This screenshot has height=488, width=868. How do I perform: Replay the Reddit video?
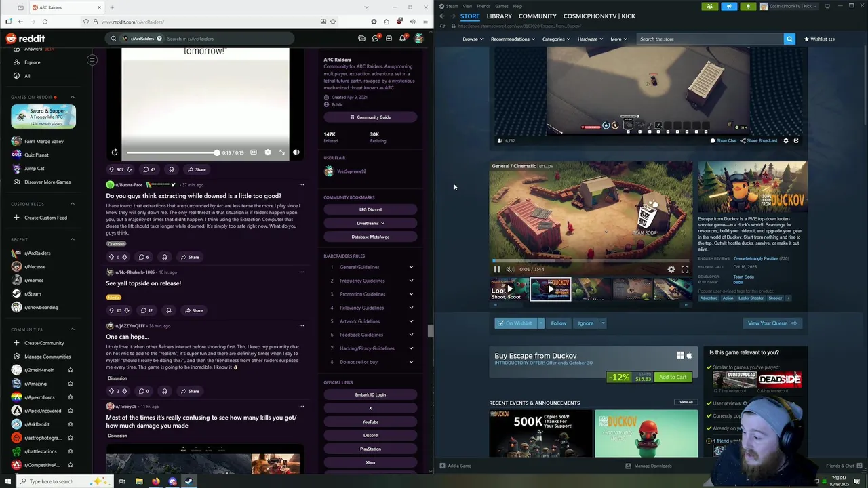115,152
